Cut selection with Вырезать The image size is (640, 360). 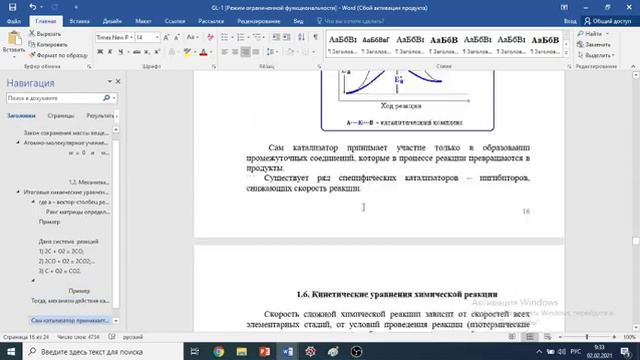pyautogui.click(x=45, y=34)
